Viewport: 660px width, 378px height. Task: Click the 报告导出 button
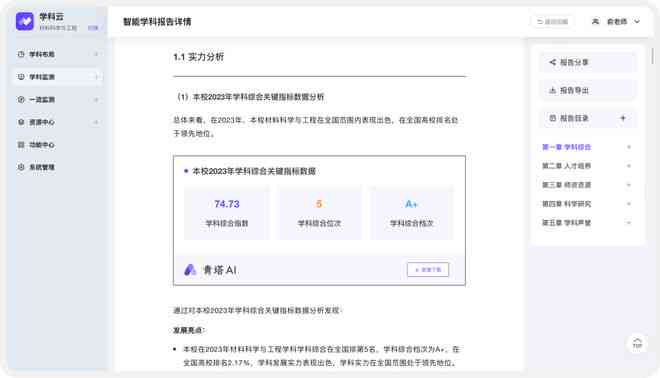(588, 91)
